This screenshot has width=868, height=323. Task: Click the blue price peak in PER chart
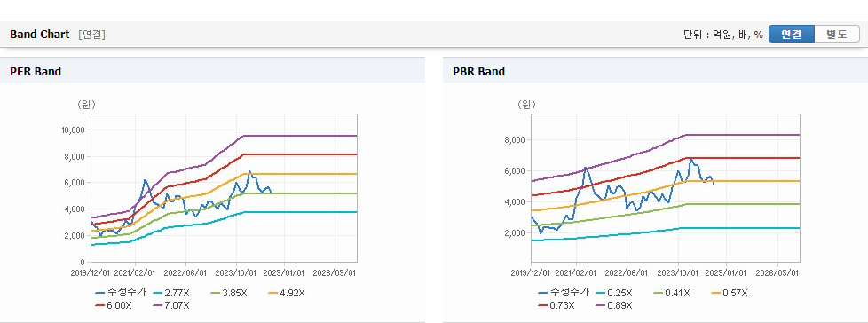click(x=249, y=172)
